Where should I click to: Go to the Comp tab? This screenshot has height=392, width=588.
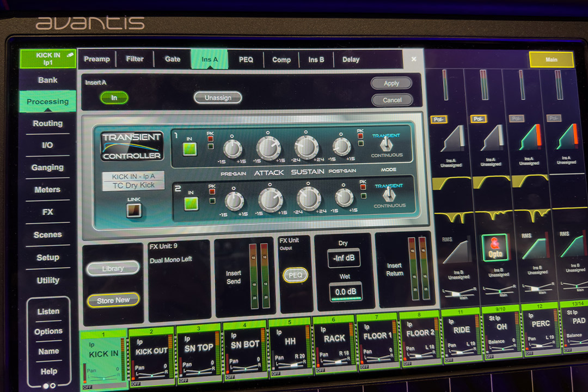(x=281, y=60)
